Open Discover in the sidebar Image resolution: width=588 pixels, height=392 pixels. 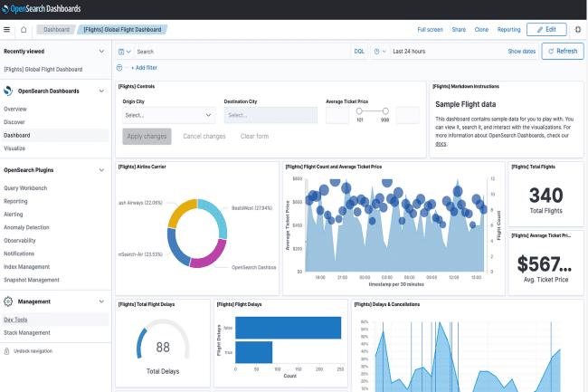point(14,122)
